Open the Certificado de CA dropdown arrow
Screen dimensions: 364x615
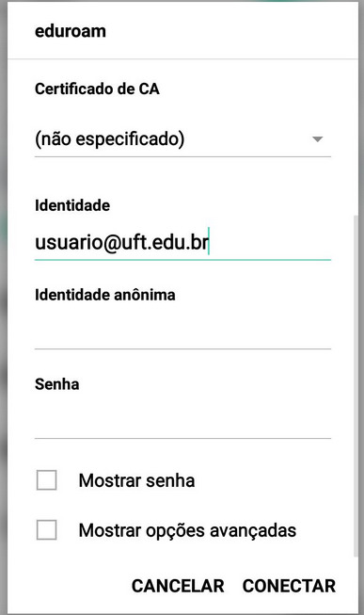(x=317, y=139)
